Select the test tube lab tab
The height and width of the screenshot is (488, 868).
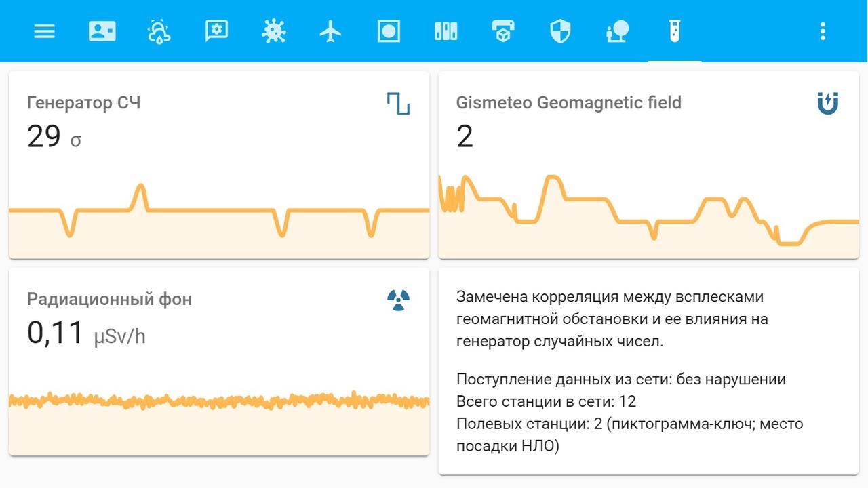click(x=674, y=31)
